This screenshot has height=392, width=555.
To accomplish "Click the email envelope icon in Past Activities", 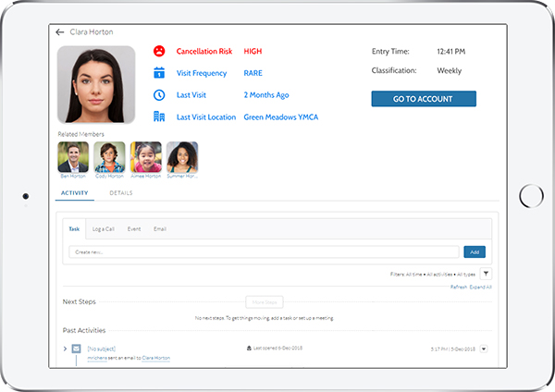I will (x=77, y=349).
